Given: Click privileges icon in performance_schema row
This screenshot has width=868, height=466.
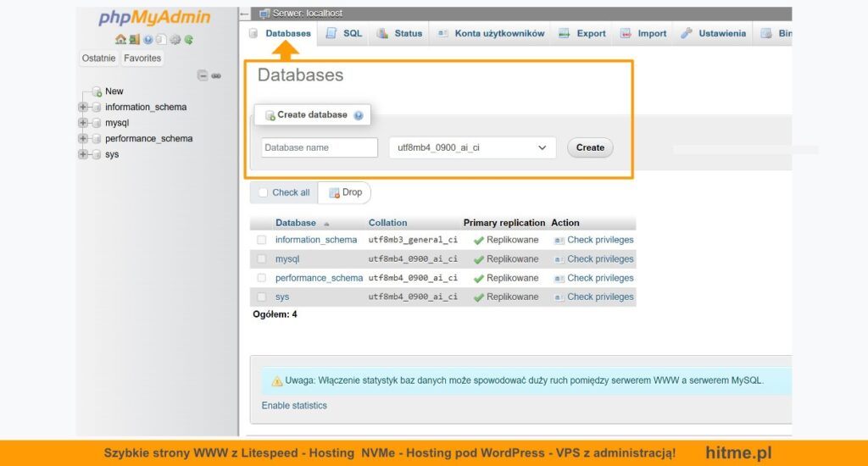Looking at the screenshot, I should (559, 279).
